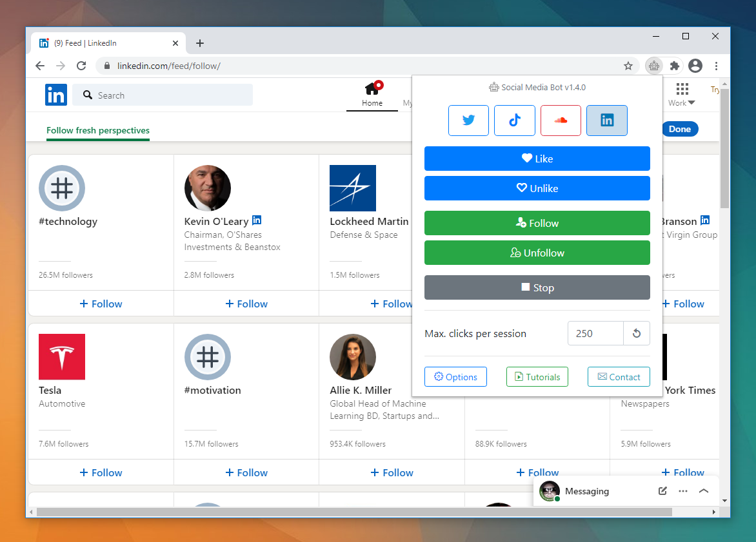
Task: Select the SoundCloud platform icon
Action: [x=561, y=121]
